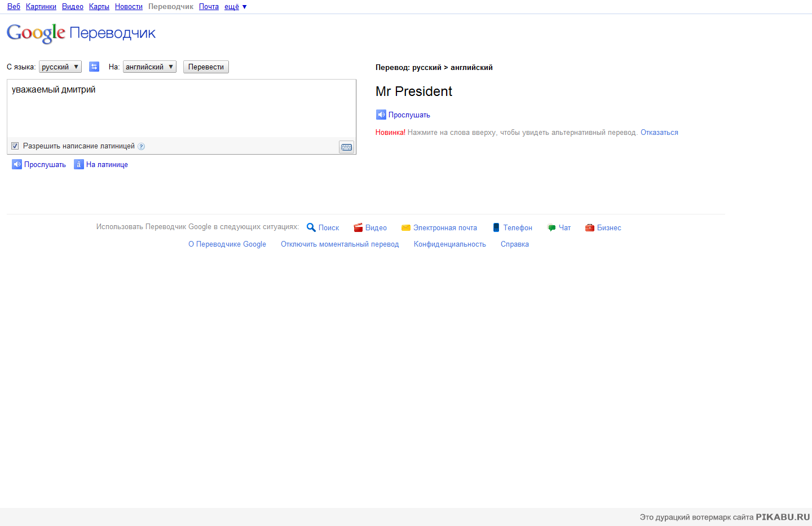Viewport: 812px width, 526px height.
Task: Open "Видео" in the top navigation
Action: pyautogui.click(x=73, y=7)
